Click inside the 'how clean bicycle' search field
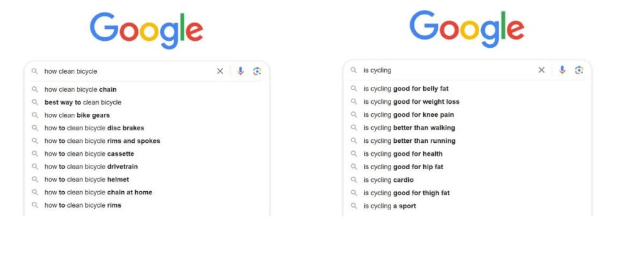The width and height of the screenshot is (644, 268). click(x=126, y=71)
